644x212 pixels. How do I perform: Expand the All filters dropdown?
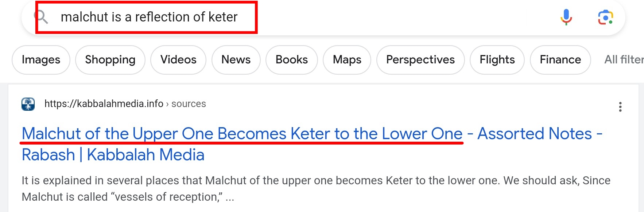click(x=624, y=60)
